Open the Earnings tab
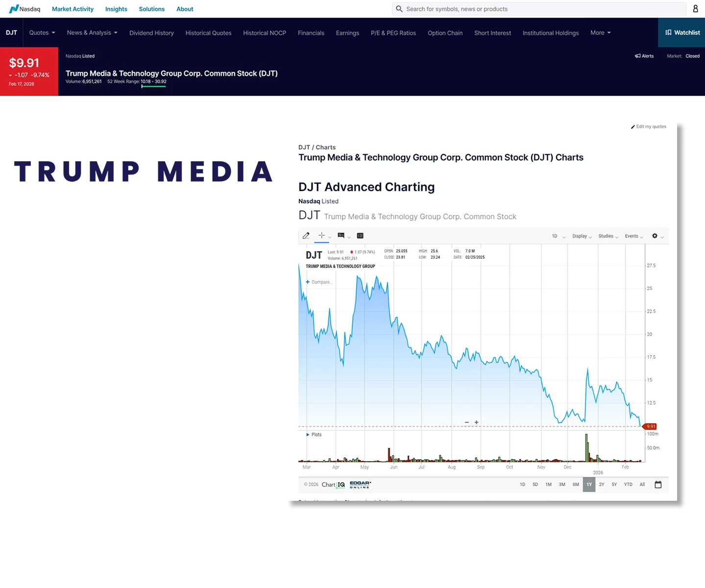Image resolution: width=705 pixels, height=588 pixels. [347, 33]
